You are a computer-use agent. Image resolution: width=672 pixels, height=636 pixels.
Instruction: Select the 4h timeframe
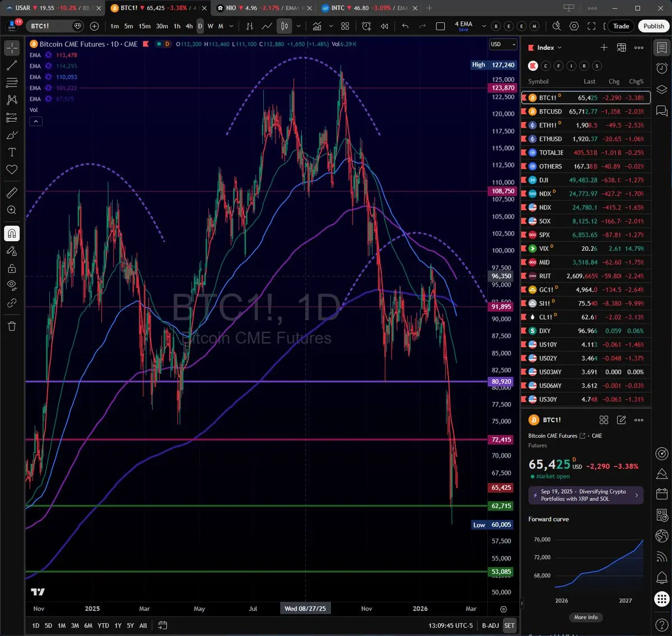pyautogui.click(x=189, y=26)
